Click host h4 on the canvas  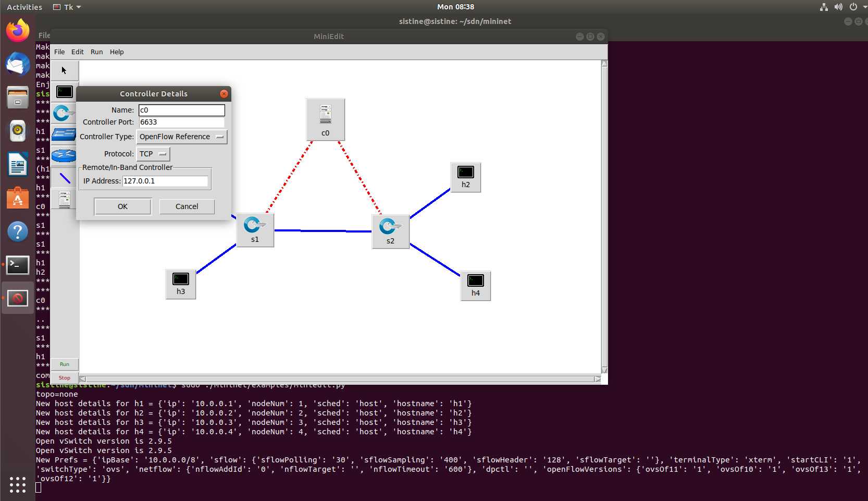pyautogui.click(x=475, y=286)
